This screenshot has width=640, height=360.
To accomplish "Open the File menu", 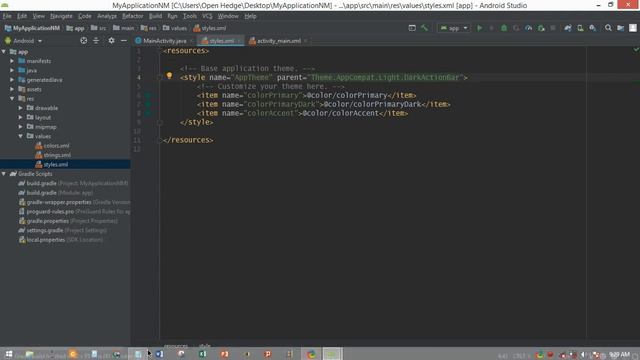I will click(x=7, y=16).
